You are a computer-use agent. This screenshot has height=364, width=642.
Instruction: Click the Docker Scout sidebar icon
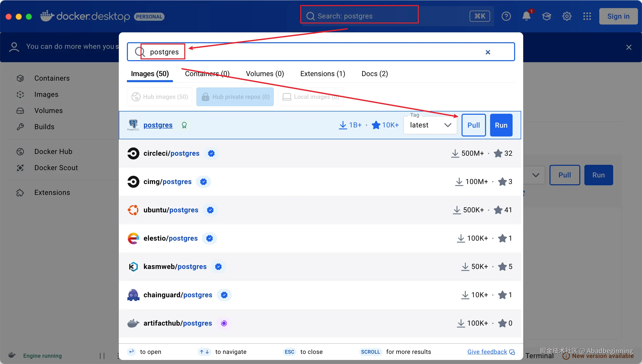tap(20, 168)
